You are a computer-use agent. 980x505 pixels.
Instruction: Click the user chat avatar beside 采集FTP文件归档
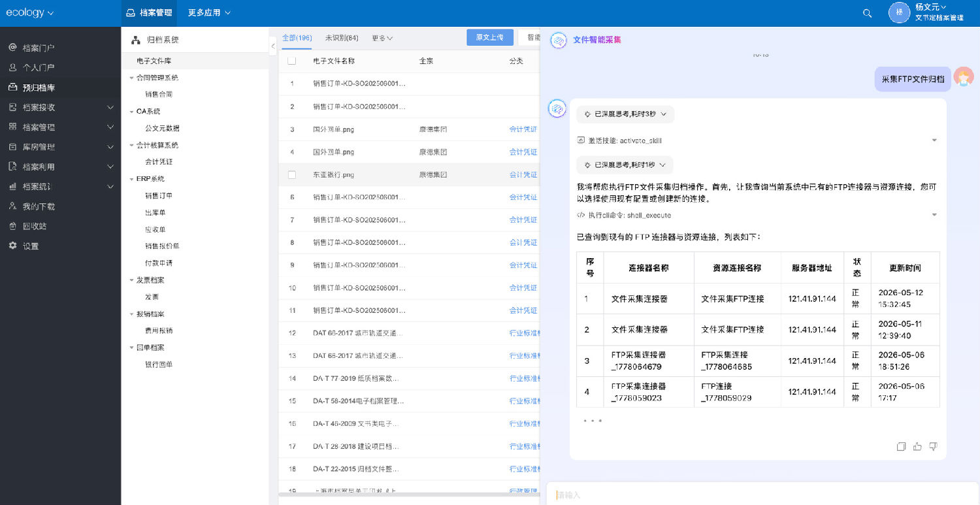963,76
